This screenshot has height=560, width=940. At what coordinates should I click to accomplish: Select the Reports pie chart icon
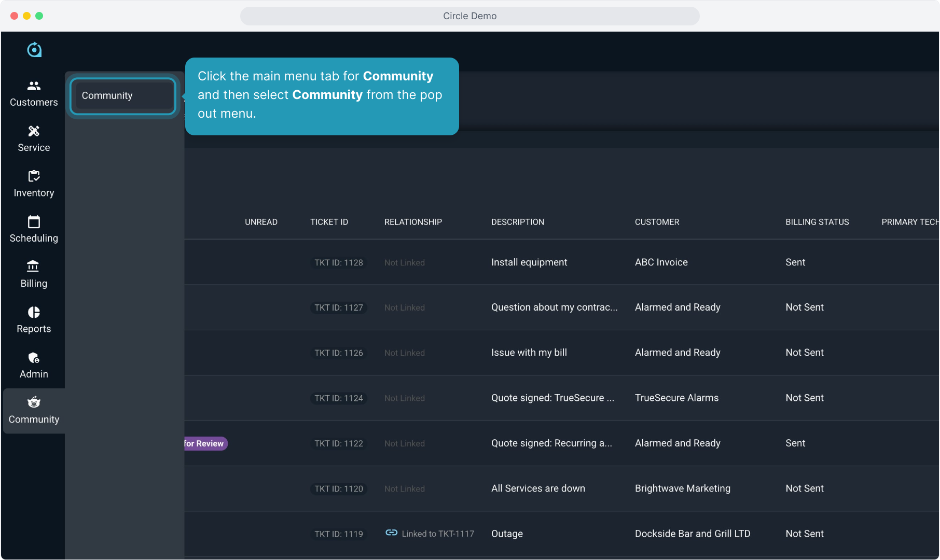pyautogui.click(x=34, y=312)
